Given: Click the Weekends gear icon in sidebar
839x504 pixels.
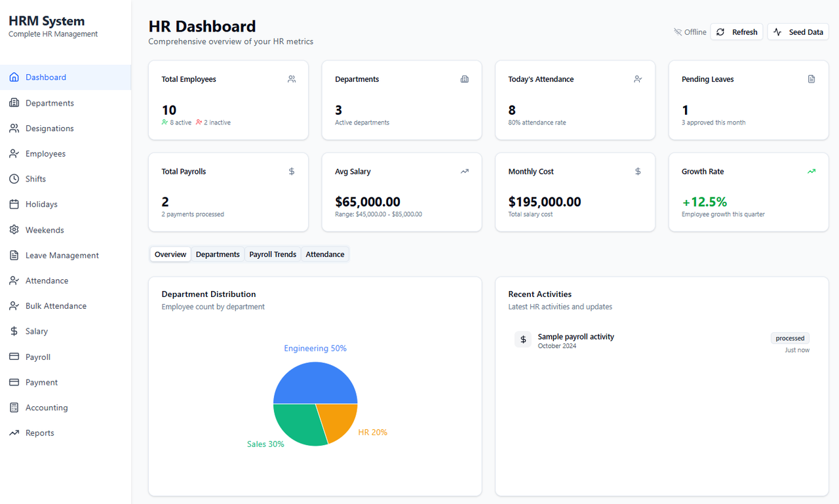Looking at the screenshot, I should tap(14, 230).
